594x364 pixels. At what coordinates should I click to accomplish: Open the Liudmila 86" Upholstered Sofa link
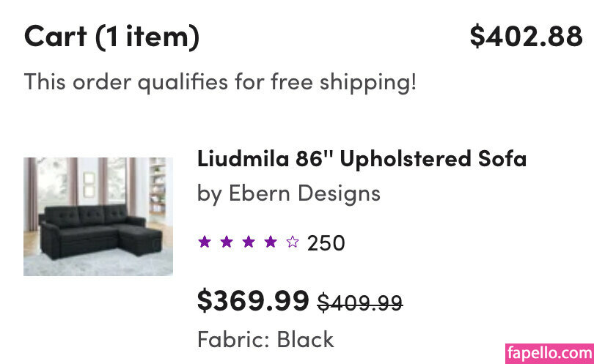[362, 158]
